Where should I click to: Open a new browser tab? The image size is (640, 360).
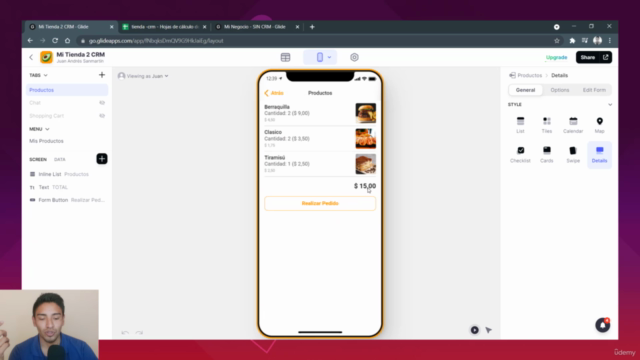click(x=312, y=27)
